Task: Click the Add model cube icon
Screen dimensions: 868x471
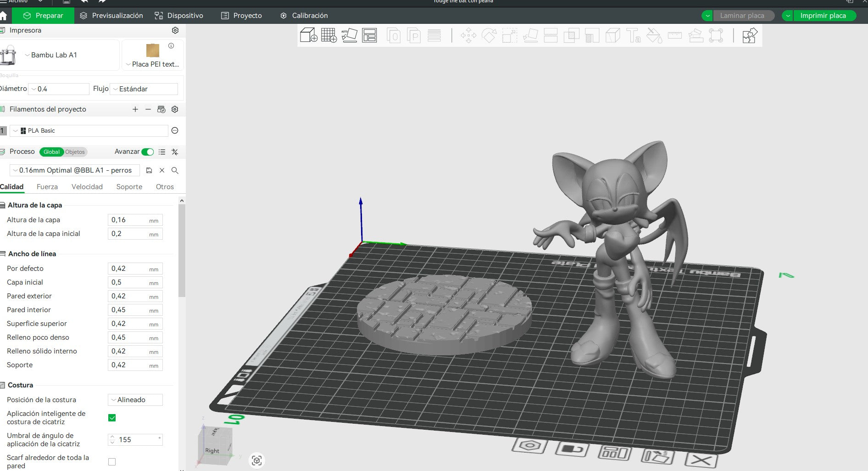Action: [x=308, y=35]
